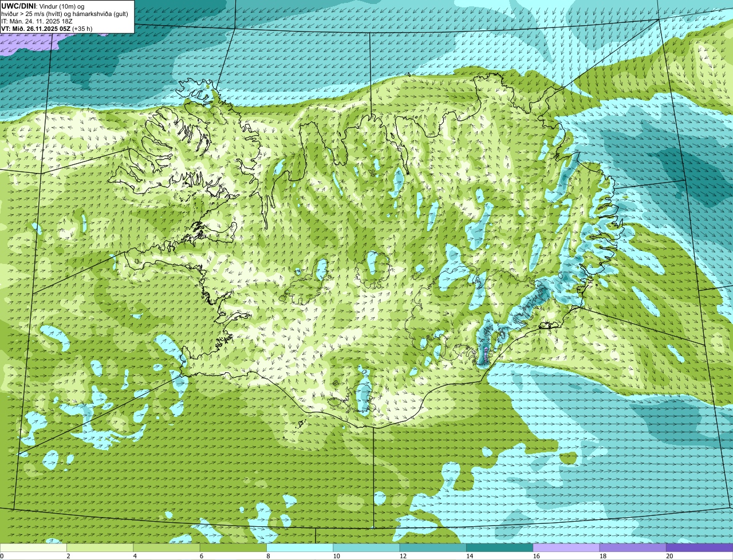The height and width of the screenshot is (560, 733).
Task: Click the 14–16 m/s dark teal swatch
Action: (x=499, y=547)
